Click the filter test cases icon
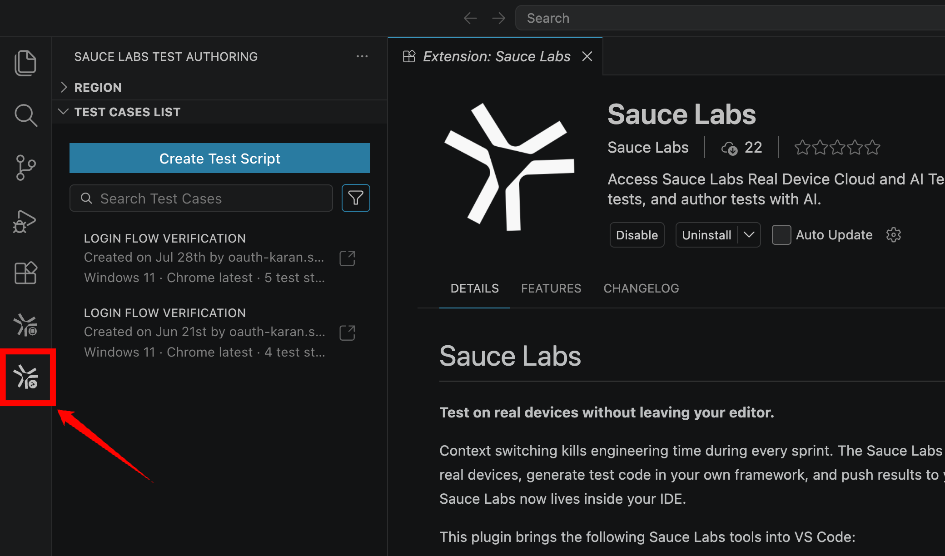 [x=356, y=198]
